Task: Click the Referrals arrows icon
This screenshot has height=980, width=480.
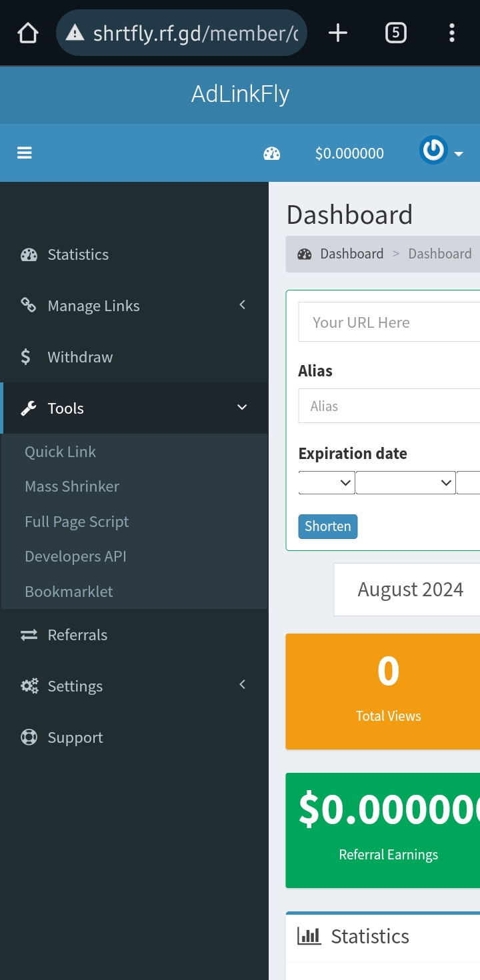Action: [x=29, y=635]
